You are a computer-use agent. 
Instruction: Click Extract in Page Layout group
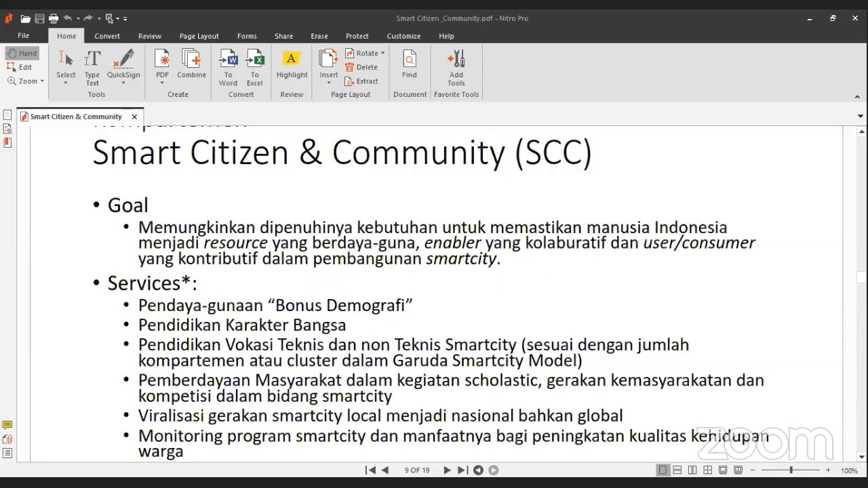click(x=361, y=81)
